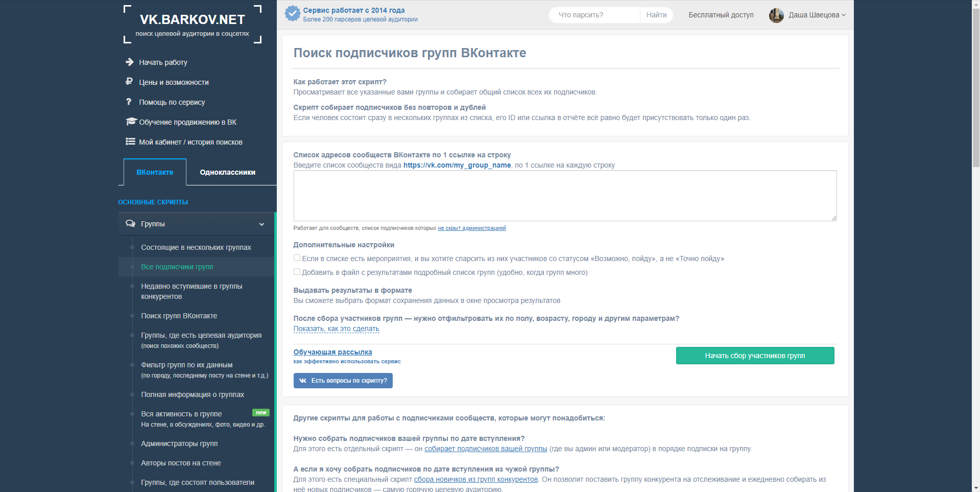The height and width of the screenshot is (492, 980).
Task: Open Мой кабинет / история поисков
Action: (190, 142)
